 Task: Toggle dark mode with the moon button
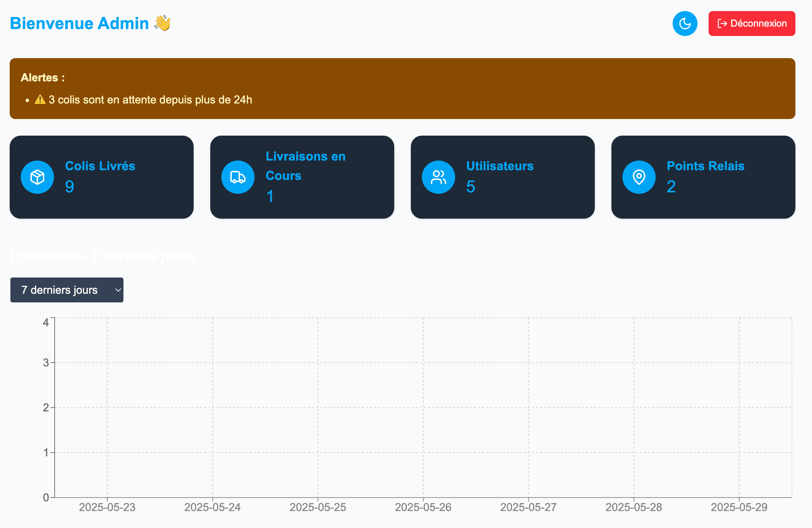[x=685, y=24]
